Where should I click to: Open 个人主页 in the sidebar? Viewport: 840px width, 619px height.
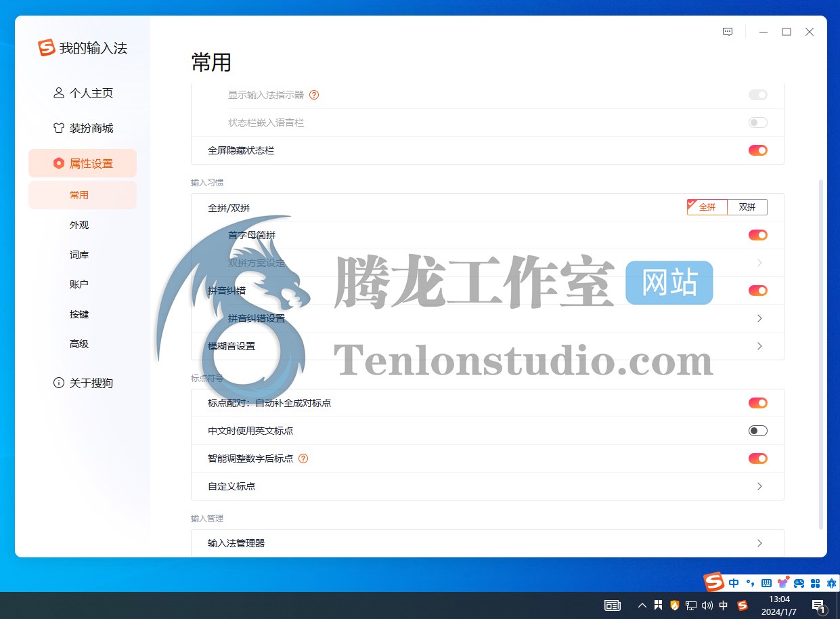83,93
